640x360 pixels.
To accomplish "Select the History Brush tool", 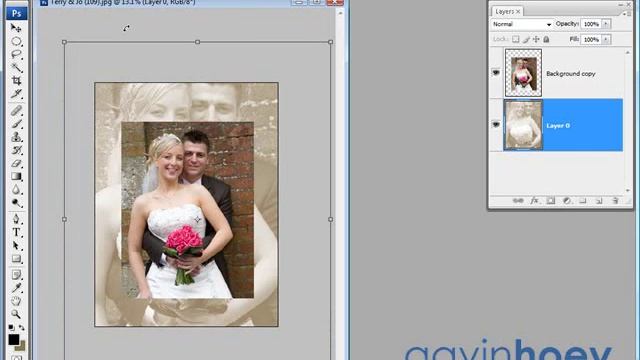I will pos(16,150).
